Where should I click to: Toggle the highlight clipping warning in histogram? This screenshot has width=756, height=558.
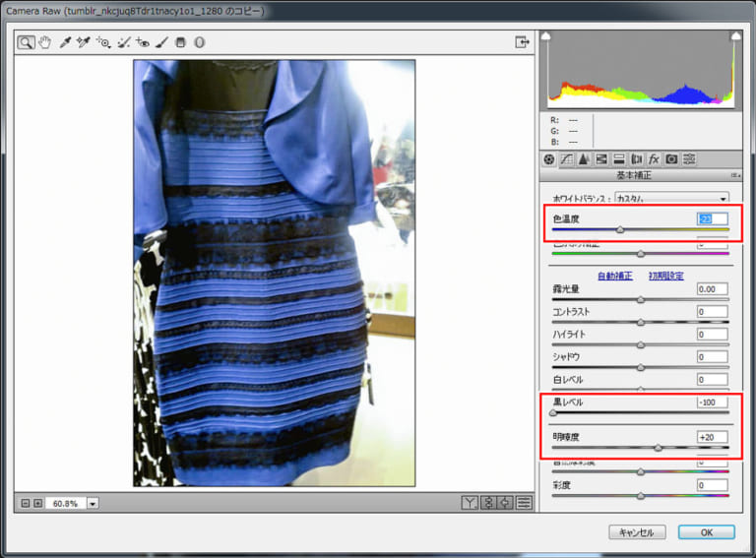pos(733,35)
